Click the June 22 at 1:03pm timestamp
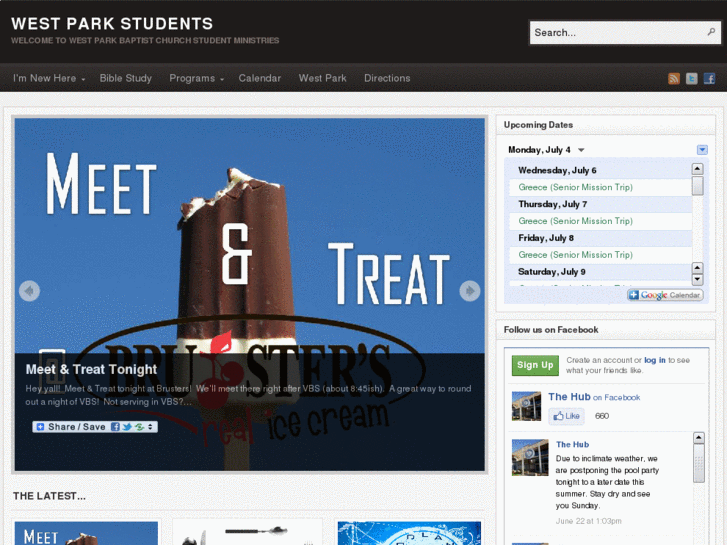 point(588,521)
